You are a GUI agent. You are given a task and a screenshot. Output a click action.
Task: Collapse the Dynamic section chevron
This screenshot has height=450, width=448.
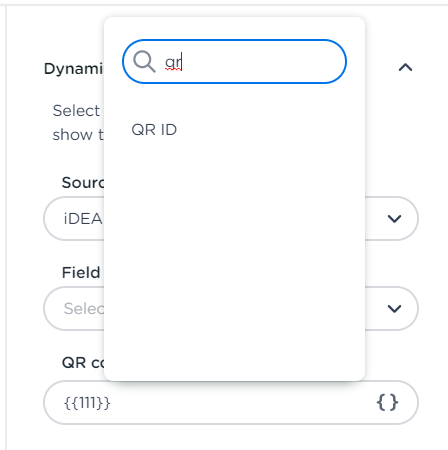(x=405, y=68)
